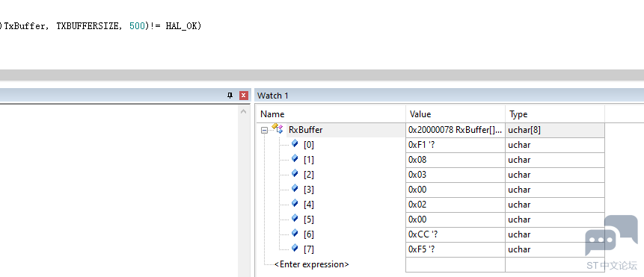Viewport: 644px width, 277px height.
Task: Select the [5] element name
Action: click(x=309, y=220)
